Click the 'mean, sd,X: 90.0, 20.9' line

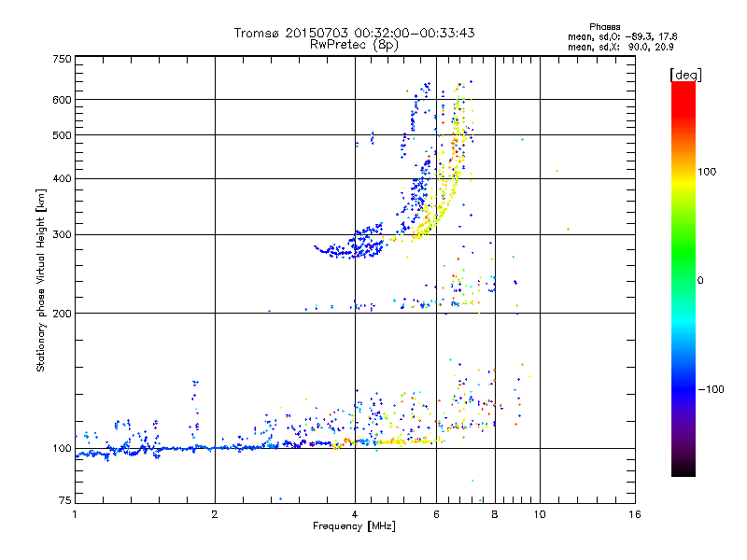tap(620, 47)
